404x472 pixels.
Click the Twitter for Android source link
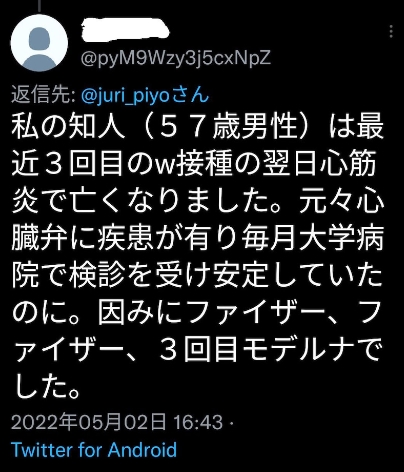tap(94, 450)
